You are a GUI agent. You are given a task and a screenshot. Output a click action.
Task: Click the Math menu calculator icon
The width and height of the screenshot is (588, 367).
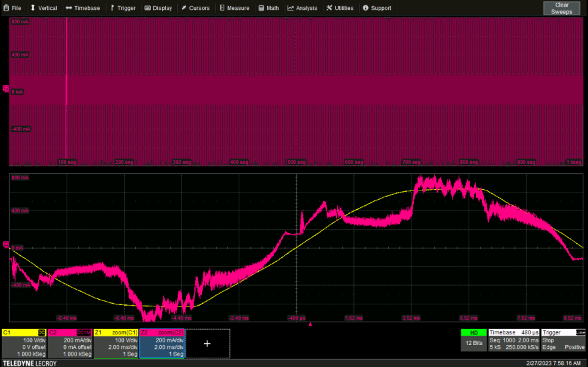pos(261,8)
